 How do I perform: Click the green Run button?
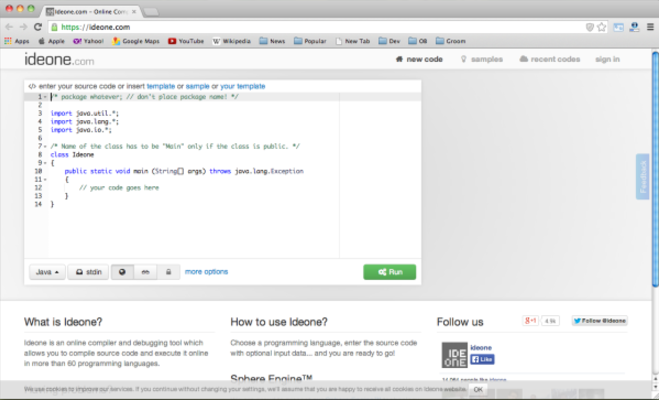click(390, 272)
